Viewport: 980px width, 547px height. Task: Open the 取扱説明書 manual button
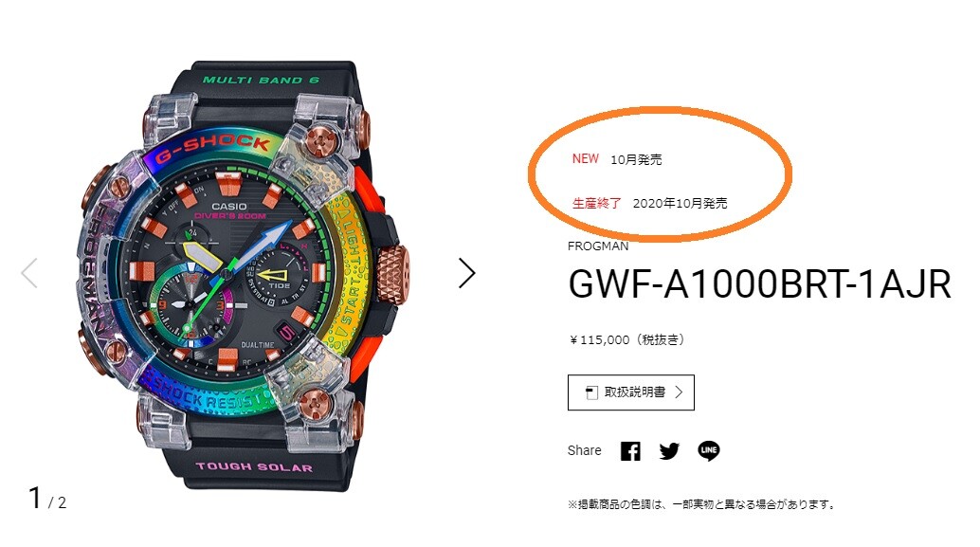point(630,392)
